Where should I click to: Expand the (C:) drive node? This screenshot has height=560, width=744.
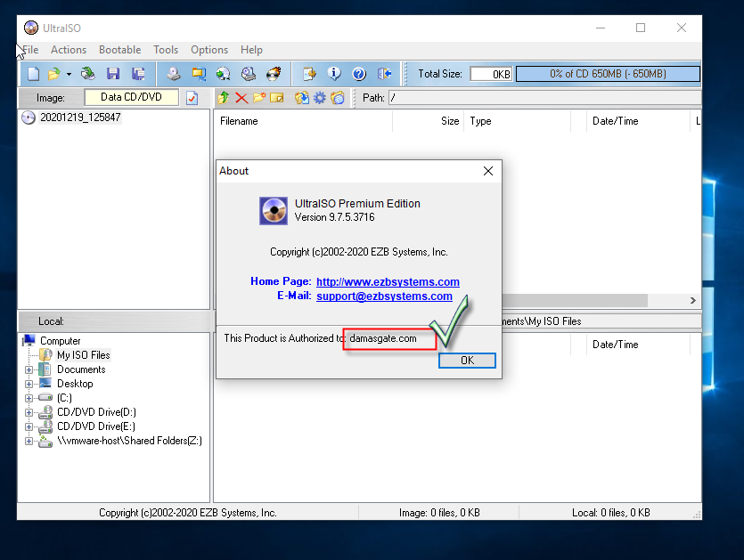pos(29,398)
